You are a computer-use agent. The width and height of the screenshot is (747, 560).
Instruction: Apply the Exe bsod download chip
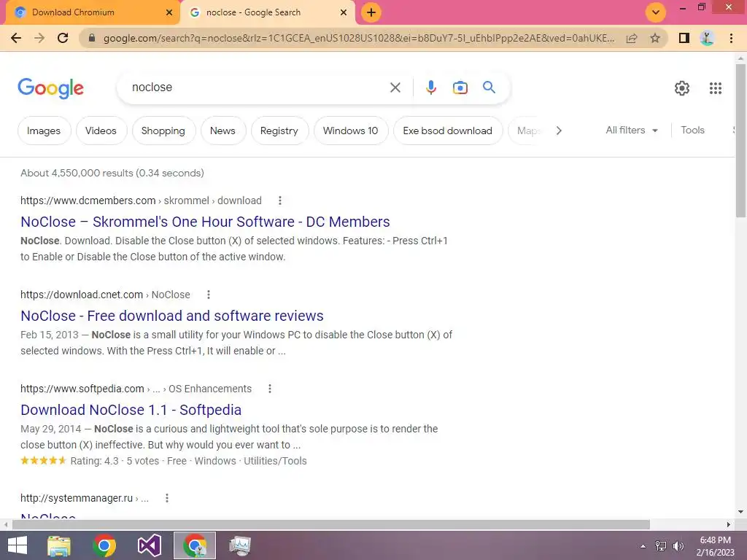coord(447,131)
